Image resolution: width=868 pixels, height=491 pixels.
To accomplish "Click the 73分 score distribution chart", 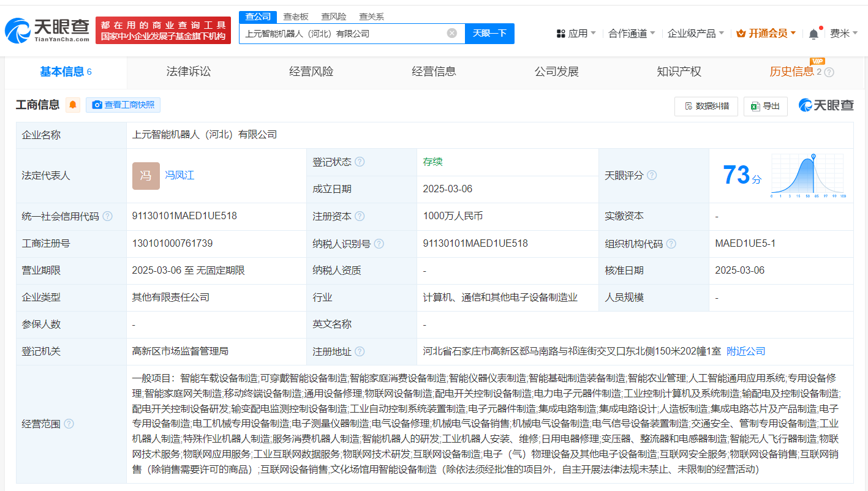I will tap(808, 176).
